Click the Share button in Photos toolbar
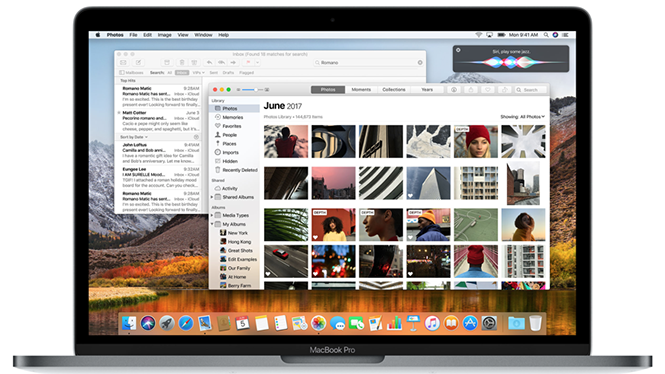 coord(471,90)
